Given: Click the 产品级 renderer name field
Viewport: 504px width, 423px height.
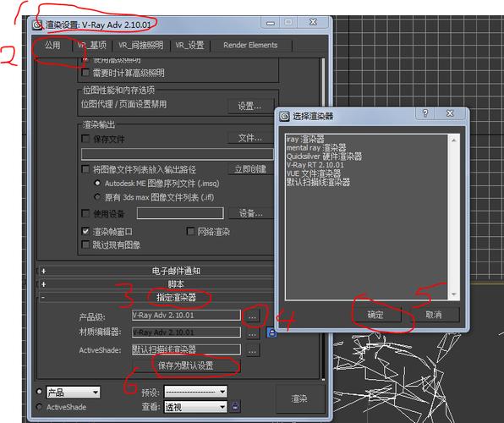Looking at the screenshot, I should tap(186, 316).
